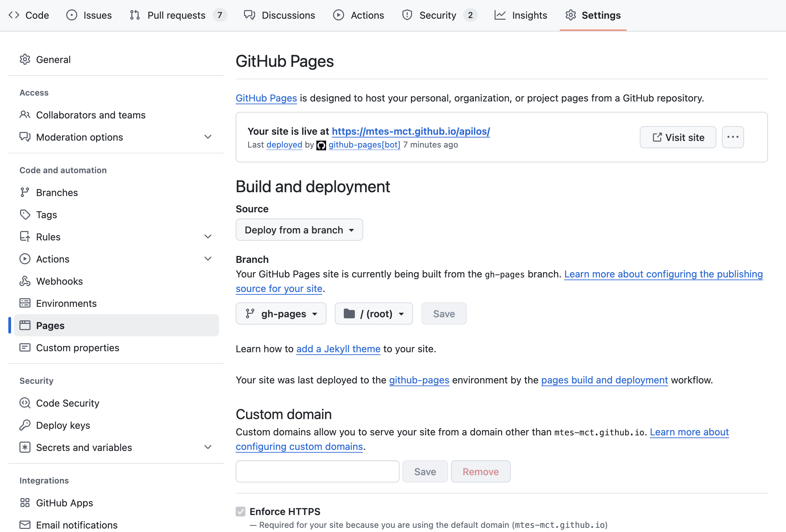The height and width of the screenshot is (532, 786).
Task: Open the Security tab in top navigation
Action: (439, 15)
